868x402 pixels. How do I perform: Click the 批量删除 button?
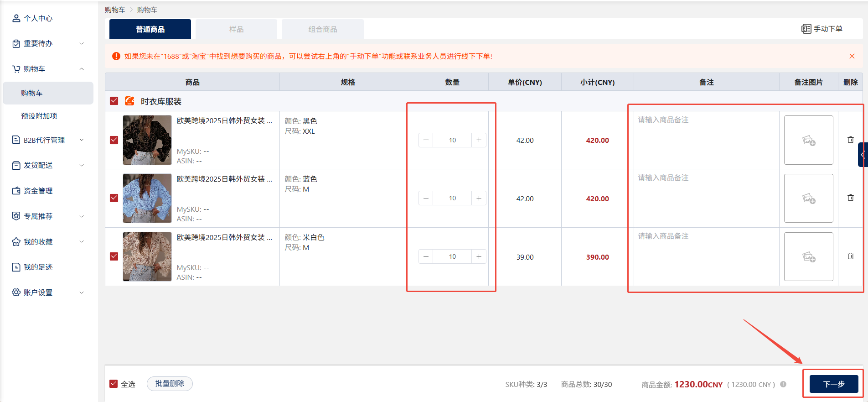click(x=170, y=384)
